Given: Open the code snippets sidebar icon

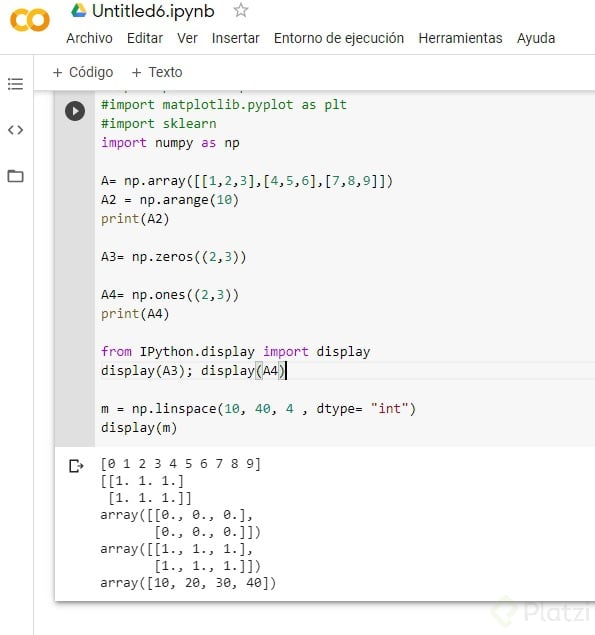Looking at the screenshot, I should [15, 130].
